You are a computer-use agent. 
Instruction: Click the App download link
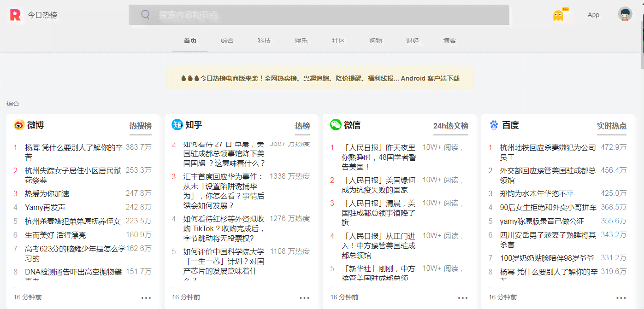tap(593, 15)
